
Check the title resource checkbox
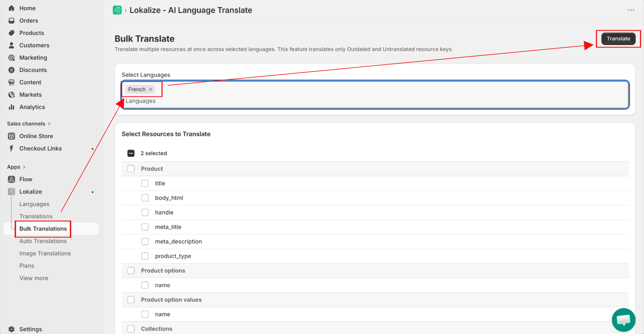tap(145, 183)
